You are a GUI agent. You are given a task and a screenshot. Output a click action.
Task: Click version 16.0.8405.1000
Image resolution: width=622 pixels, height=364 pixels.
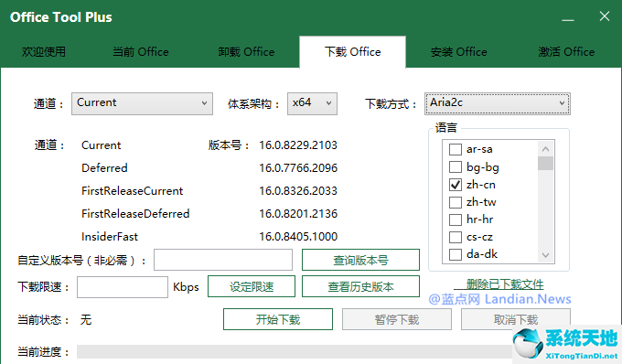[298, 237]
